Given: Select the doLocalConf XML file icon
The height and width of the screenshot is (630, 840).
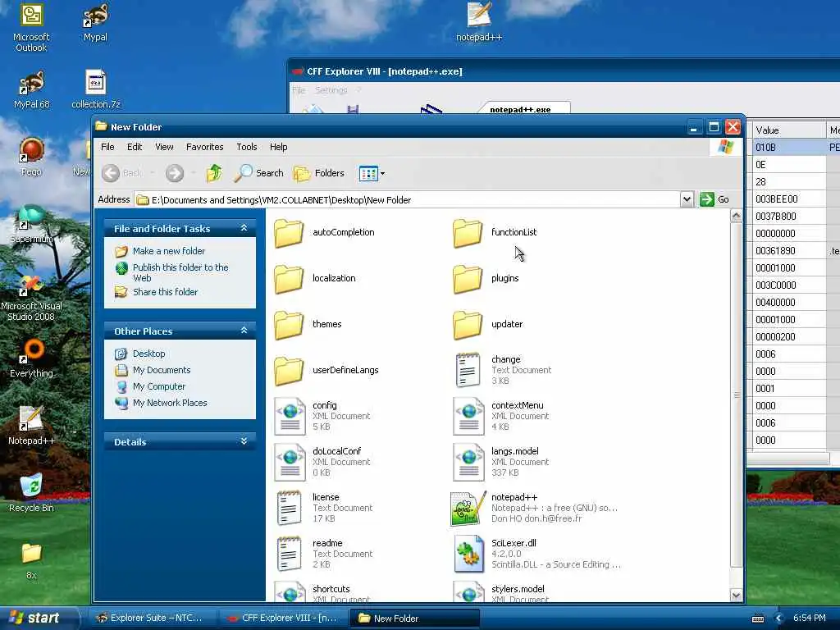Looking at the screenshot, I should 290,463.
